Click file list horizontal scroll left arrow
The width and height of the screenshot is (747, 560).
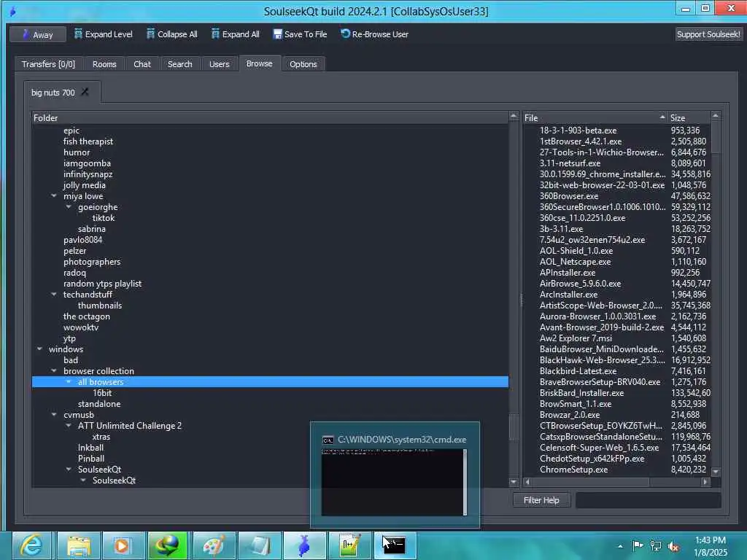(527, 482)
